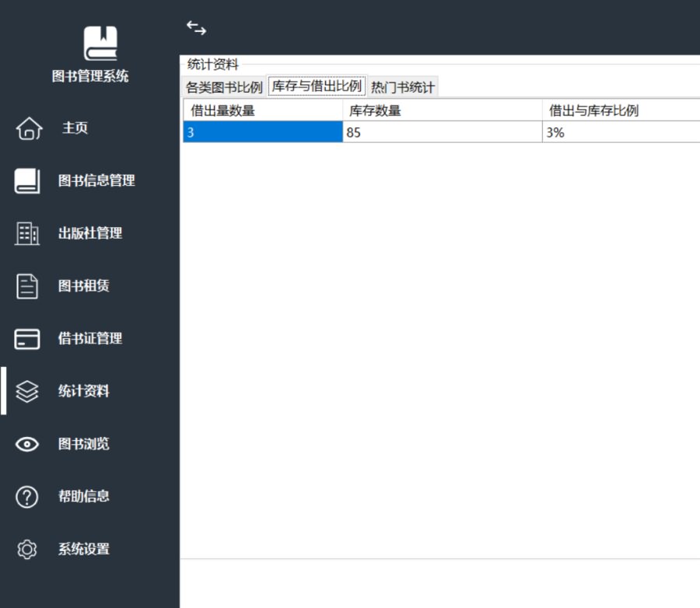Viewport: 700px width, 608px height.
Task: Switch to the 热门书统计 tab
Action: click(403, 87)
